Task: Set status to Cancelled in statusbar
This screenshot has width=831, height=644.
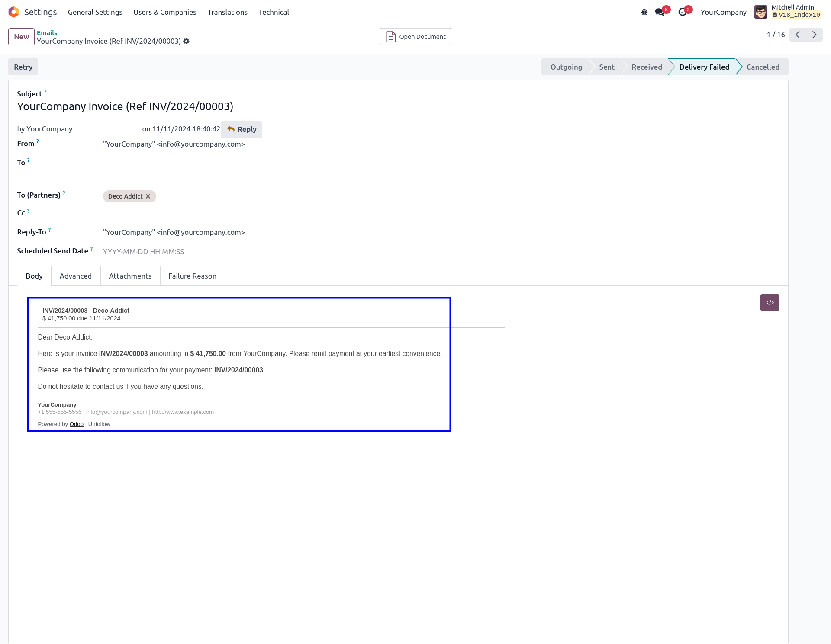Action: pyautogui.click(x=763, y=67)
